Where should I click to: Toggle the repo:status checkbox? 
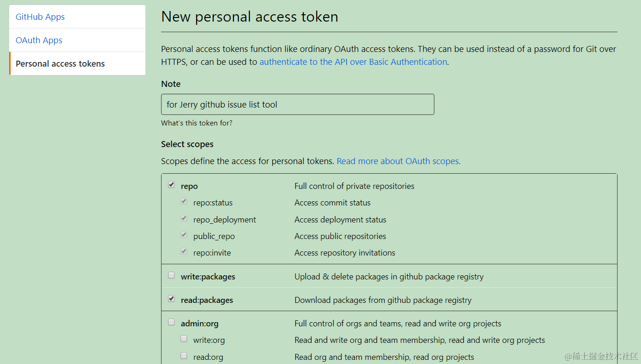[184, 201]
